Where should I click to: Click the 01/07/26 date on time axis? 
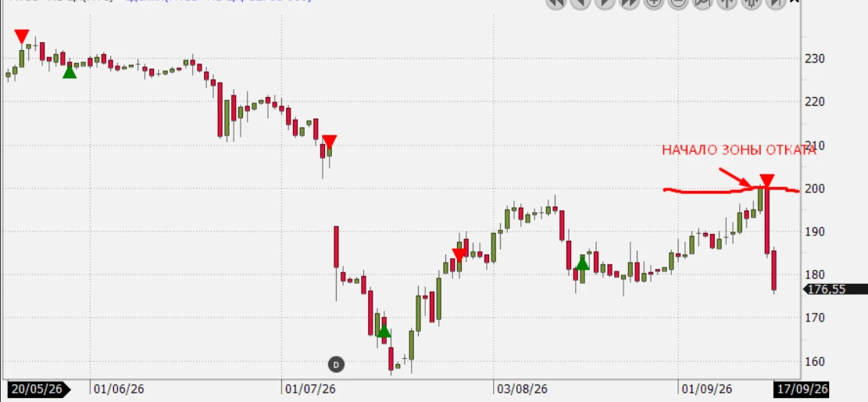[310, 389]
